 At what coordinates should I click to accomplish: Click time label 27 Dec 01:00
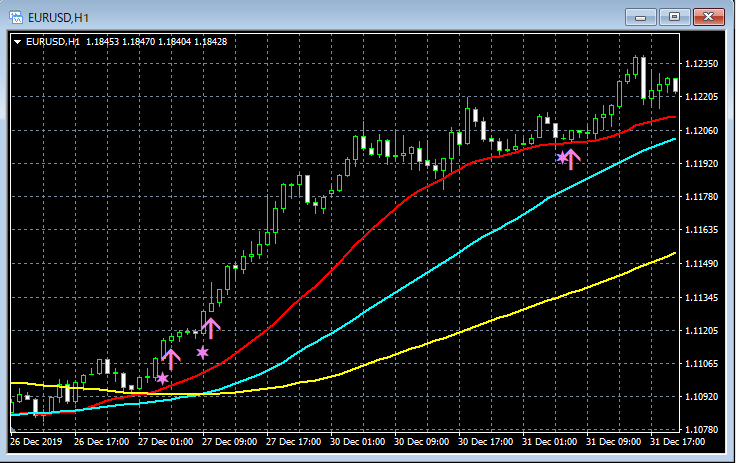(165, 442)
